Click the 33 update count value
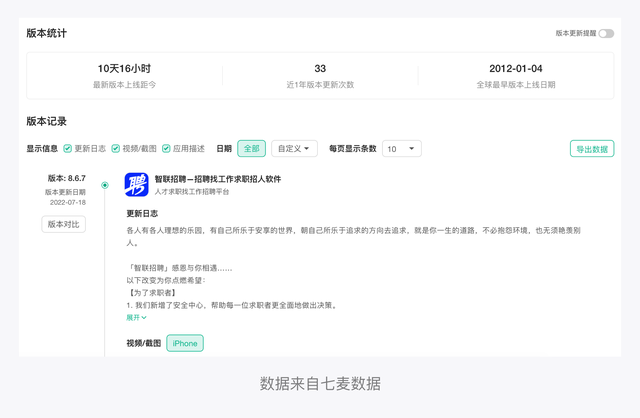The height and width of the screenshot is (418, 640). 320,69
